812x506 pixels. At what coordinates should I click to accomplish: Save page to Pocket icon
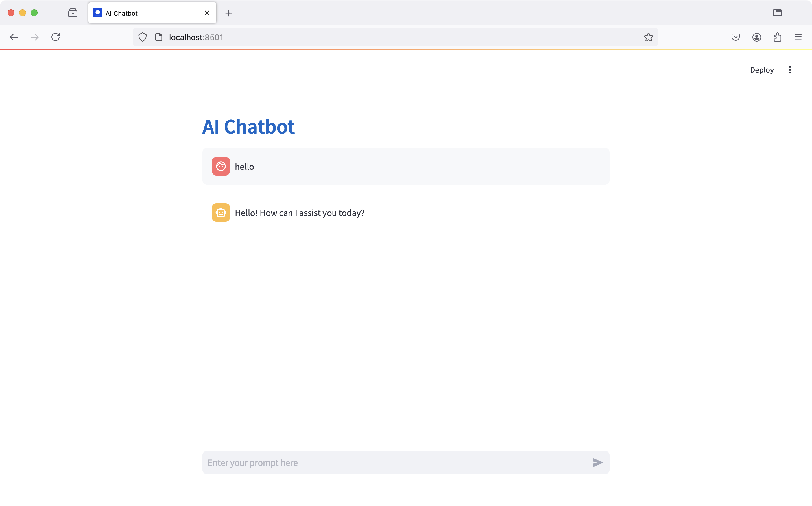[735, 37]
